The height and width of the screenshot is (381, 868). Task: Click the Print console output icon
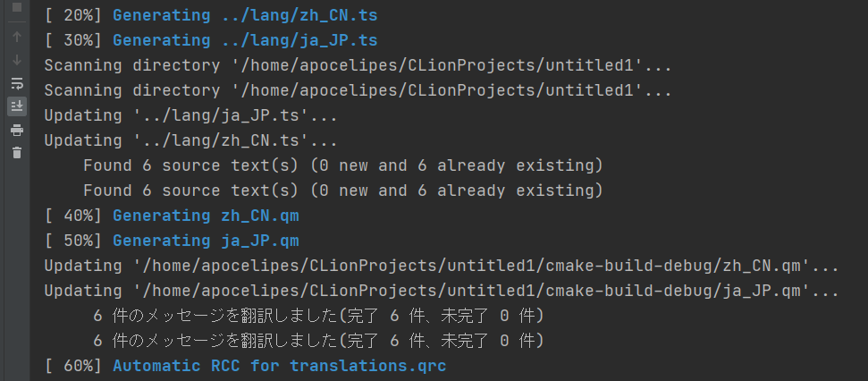pyautogui.click(x=17, y=130)
